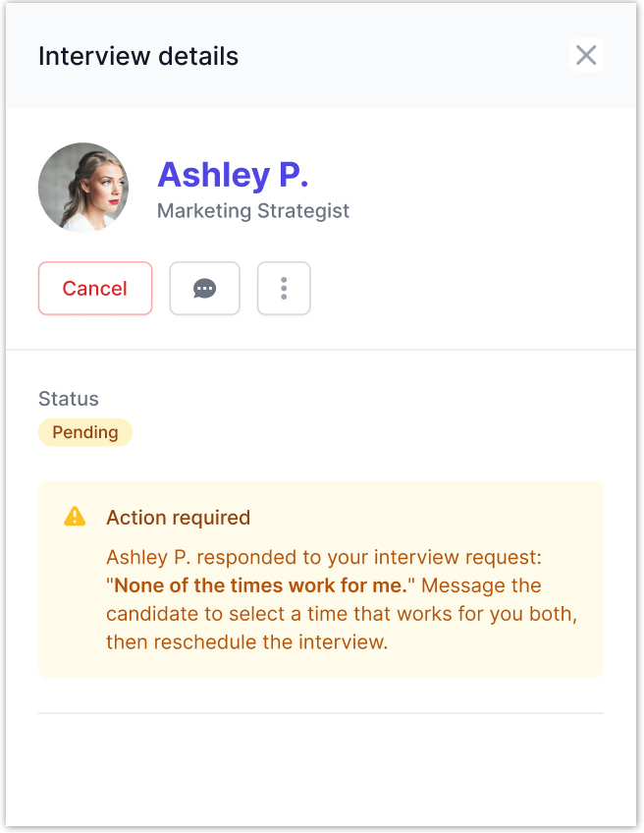Click the separator line under the action buttons
Image resolution: width=644 pixels, height=833 pixels.
tap(320, 350)
